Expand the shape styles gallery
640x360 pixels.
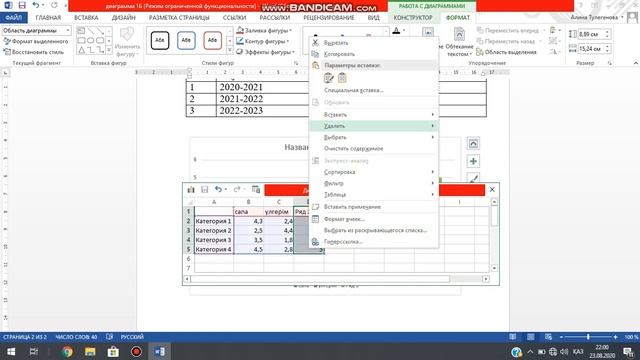[229, 51]
